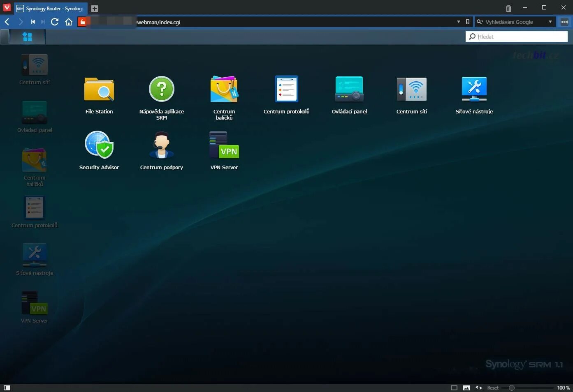Open Centrum protokolů in main menu grid

click(x=287, y=95)
